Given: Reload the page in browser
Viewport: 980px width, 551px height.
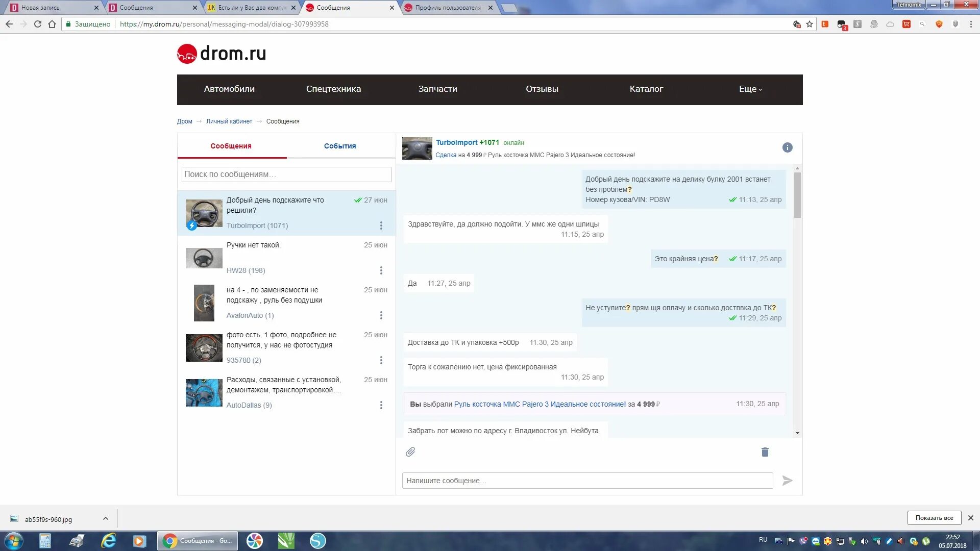Looking at the screenshot, I should tap(38, 24).
